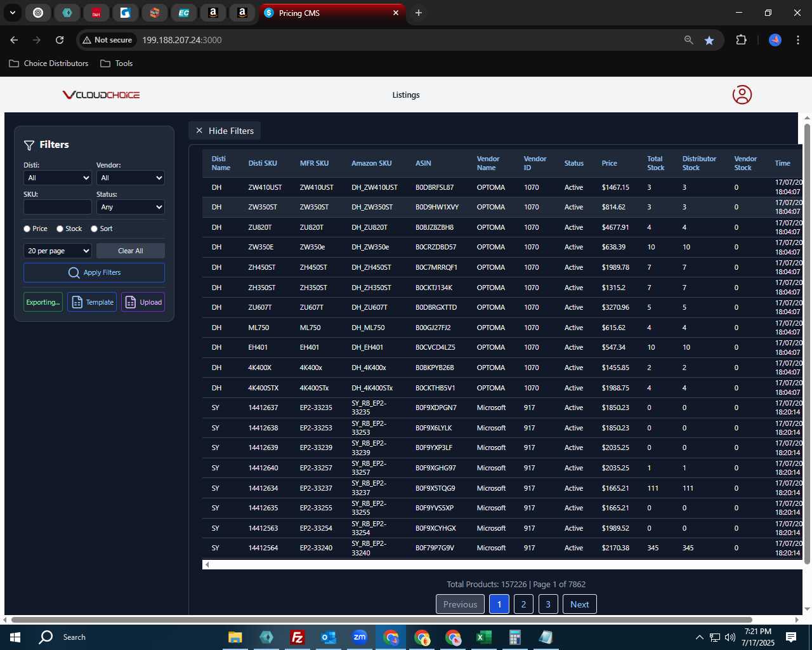Open the Tools bookmark folder

click(x=117, y=63)
